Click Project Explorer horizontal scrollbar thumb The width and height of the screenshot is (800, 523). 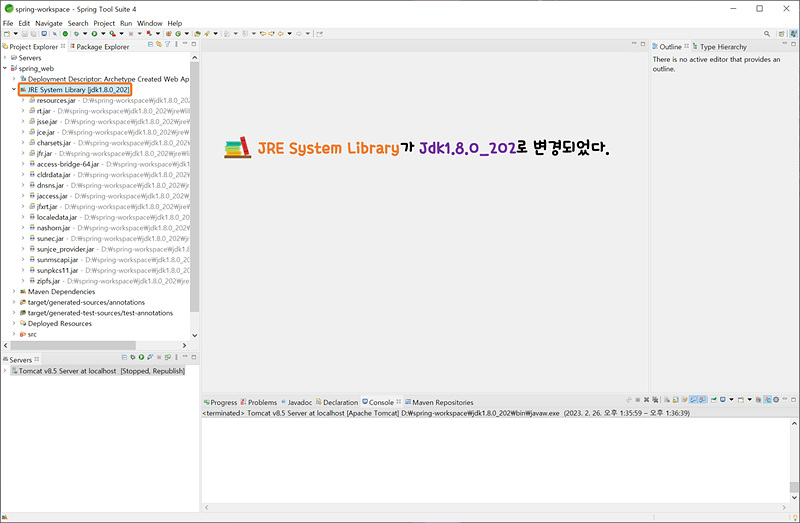[x=73, y=345]
